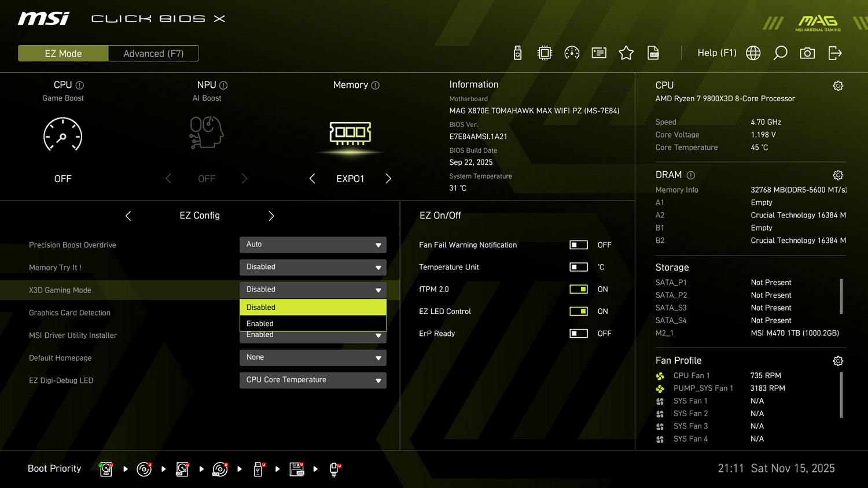This screenshot has width=868, height=488.
Task: Click the CPU hardware information icon
Action: (x=545, y=53)
